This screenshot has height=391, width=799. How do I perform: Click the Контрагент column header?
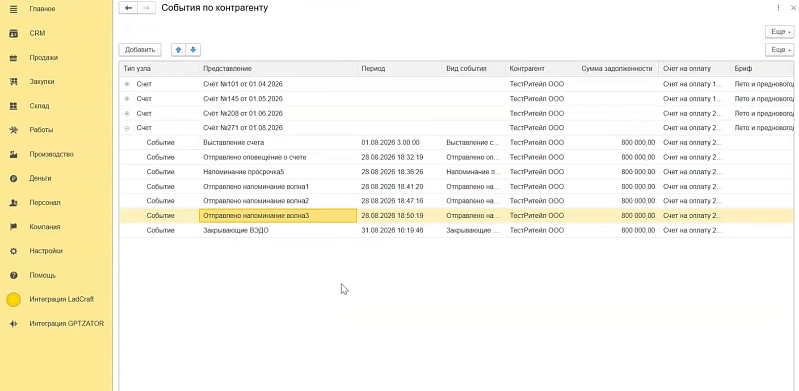[x=541, y=68]
